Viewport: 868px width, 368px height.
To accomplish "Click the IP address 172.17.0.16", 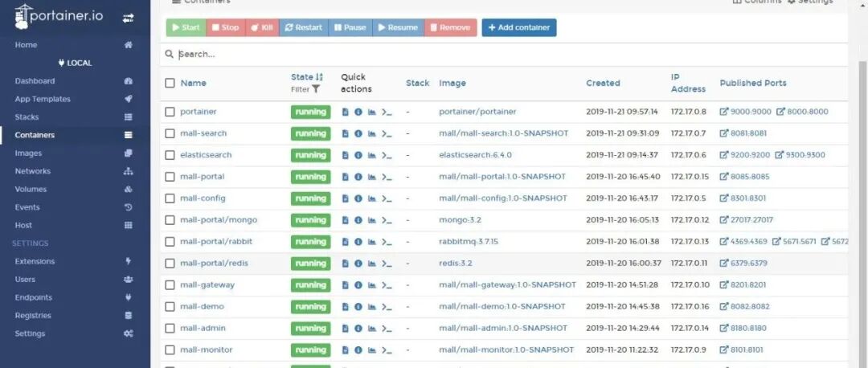I will tap(690, 307).
